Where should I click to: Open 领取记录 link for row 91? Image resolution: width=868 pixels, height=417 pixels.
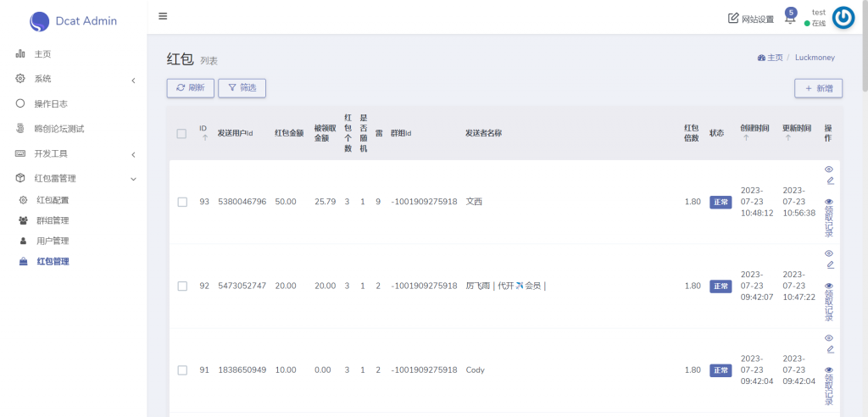click(x=829, y=386)
